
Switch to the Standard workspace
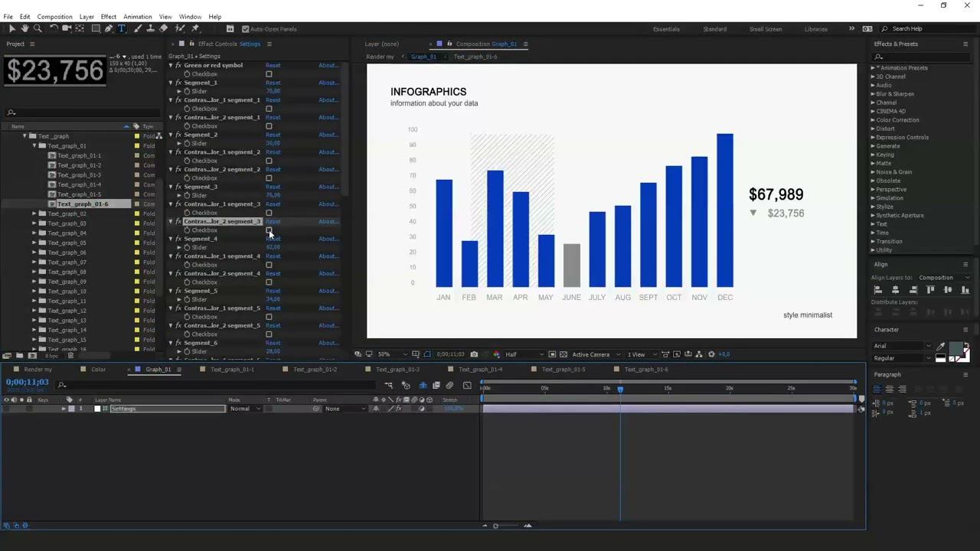coord(715,29)
